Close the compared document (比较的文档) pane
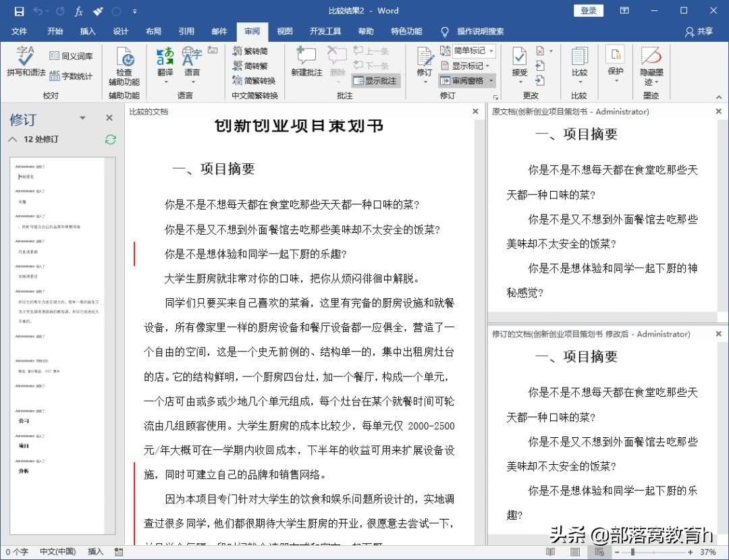Viewport: 729px width, 560px height. point(475,111)
